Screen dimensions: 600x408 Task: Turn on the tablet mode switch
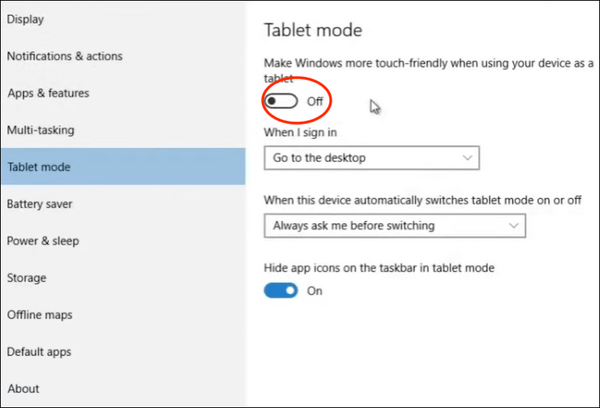pos(281,101)
